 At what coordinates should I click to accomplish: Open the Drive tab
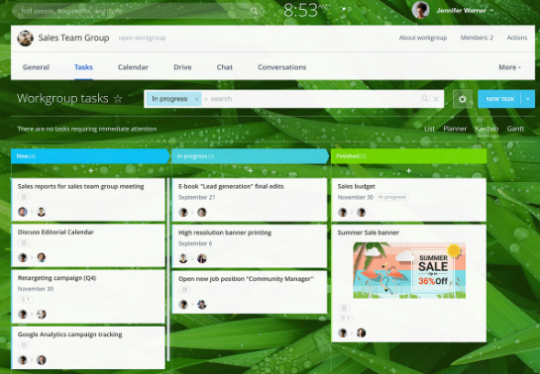click(x=183, y=67)
